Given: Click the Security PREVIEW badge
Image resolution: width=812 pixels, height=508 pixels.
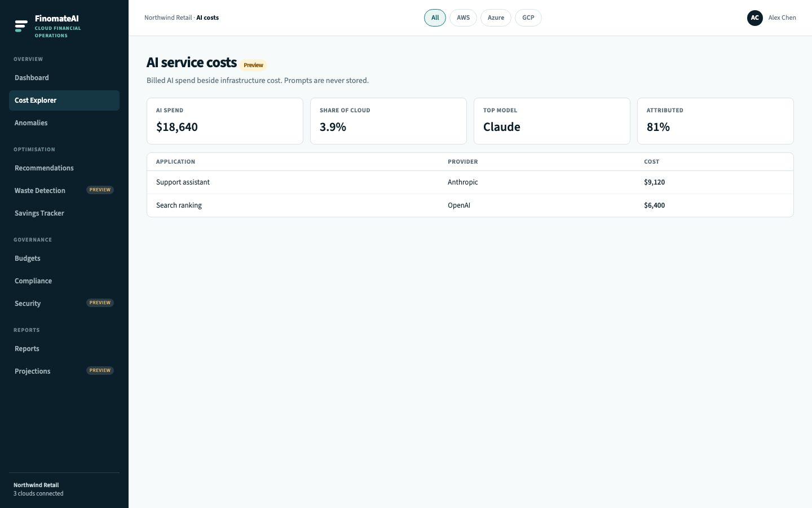Looking at the screenshot, I should (x=100, y=303).
